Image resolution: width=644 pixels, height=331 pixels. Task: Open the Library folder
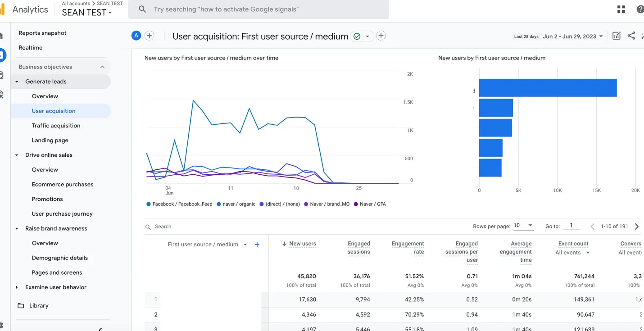39,306
